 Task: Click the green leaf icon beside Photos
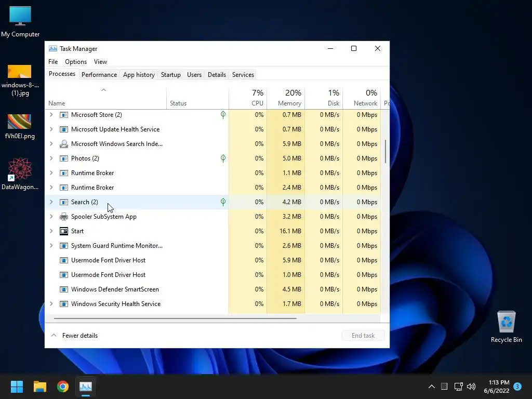pyautogui.click(x=223, y=158)
